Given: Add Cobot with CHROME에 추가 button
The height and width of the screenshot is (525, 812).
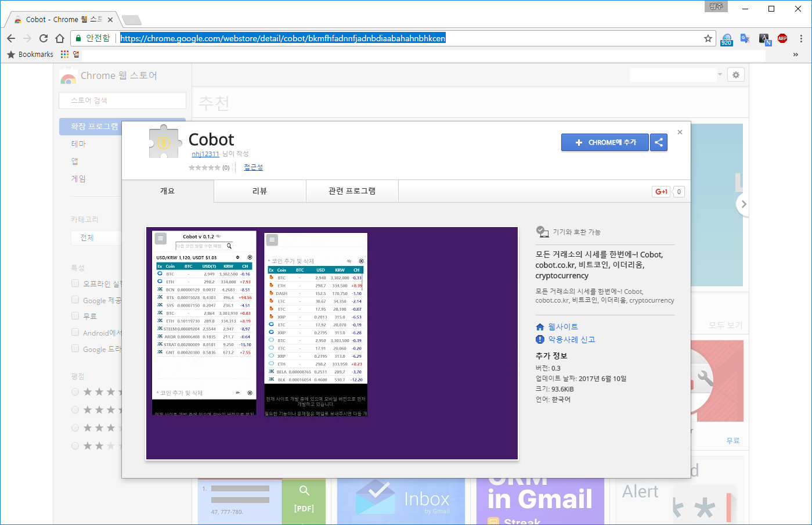Looking at the screenshot, I should point(605,142).
